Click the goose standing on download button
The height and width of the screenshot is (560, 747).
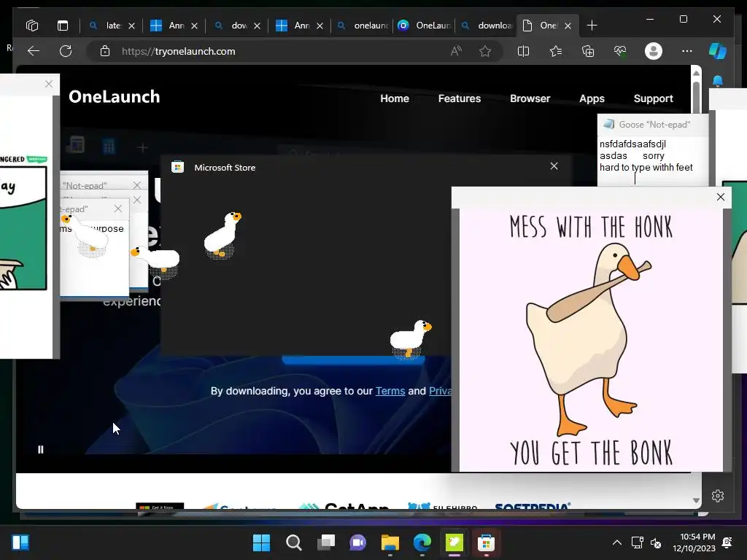[410, 338]
